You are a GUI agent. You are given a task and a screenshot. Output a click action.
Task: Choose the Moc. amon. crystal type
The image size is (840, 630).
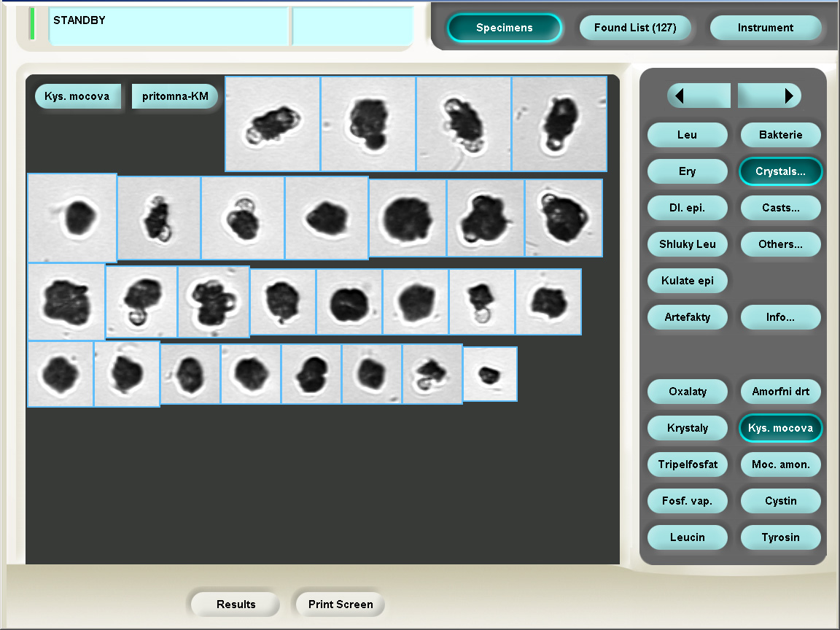point(780,464)
